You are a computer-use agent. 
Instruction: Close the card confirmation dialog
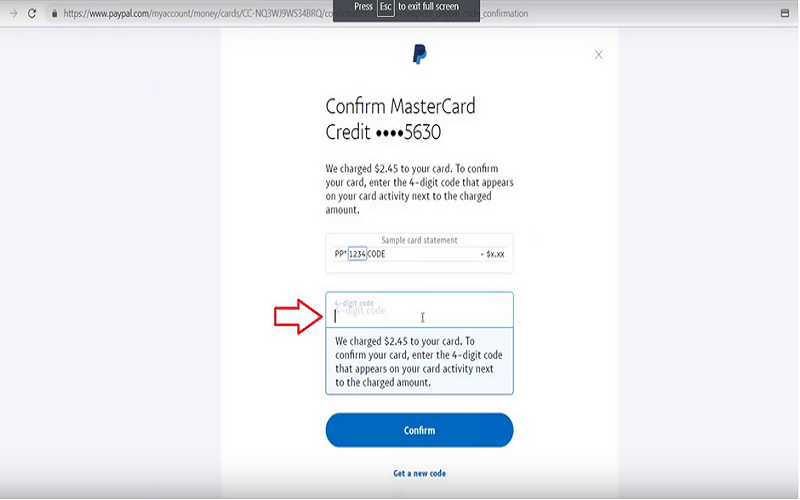[598, 55]
